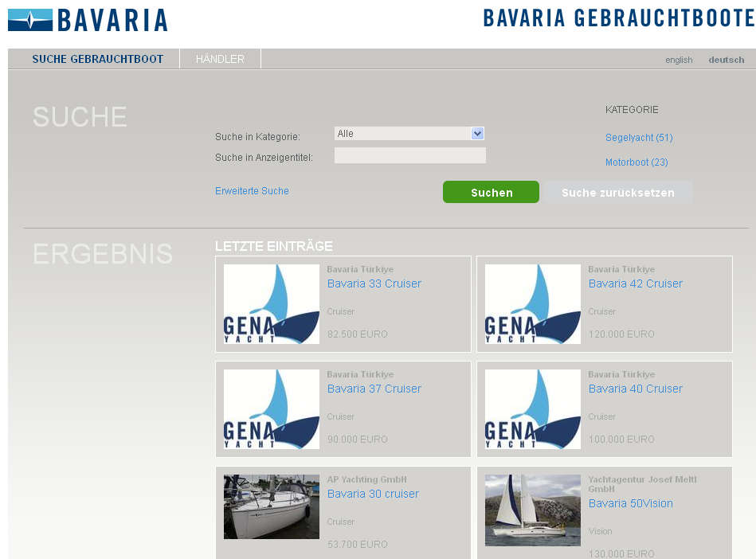This screenshot has height=559, width=756.
Task: Open the Erweiterte Suche link
Action: [x=252, y=191]
